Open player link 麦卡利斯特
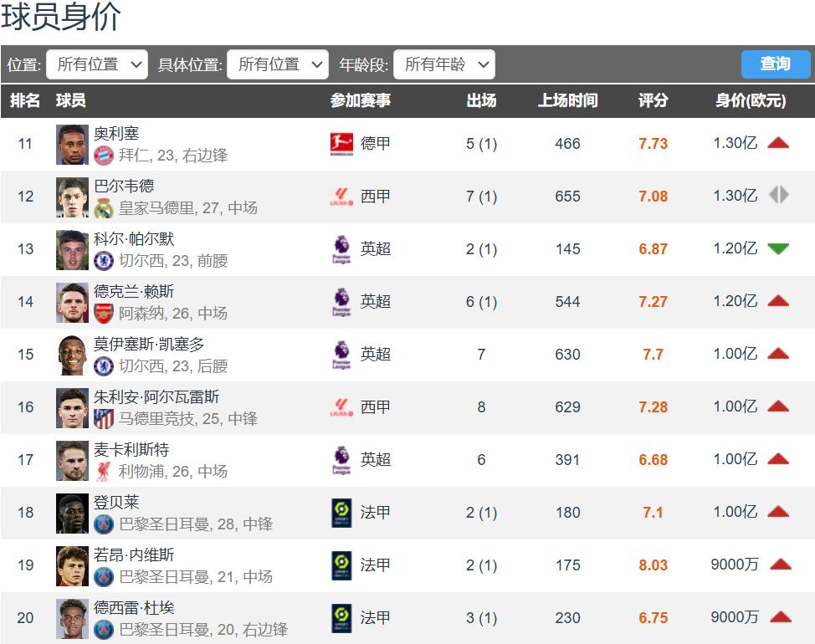This screenshot has width=815, height=644. click(131, 449)
